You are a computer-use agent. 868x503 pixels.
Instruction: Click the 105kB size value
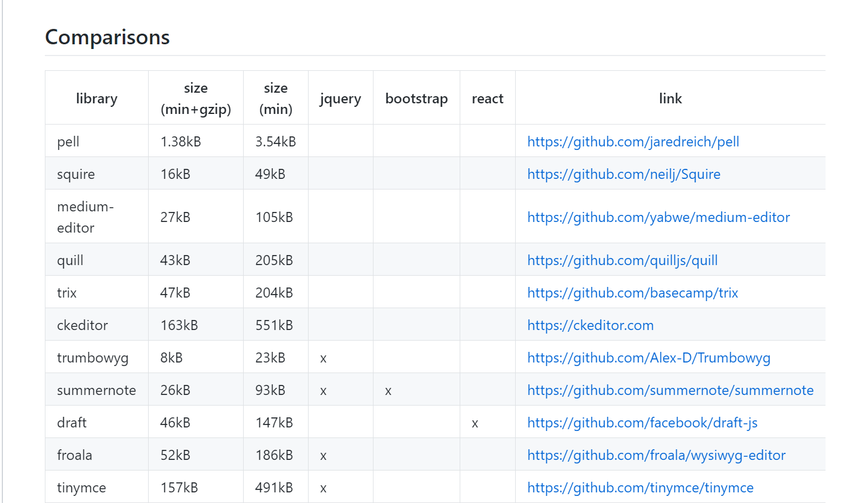[274, 217]
